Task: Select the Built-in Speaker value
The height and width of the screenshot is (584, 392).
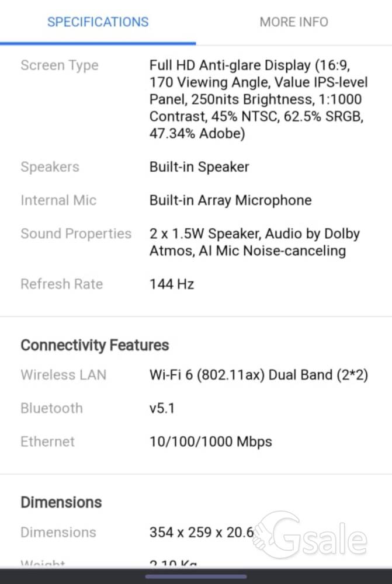Action: 199,167
